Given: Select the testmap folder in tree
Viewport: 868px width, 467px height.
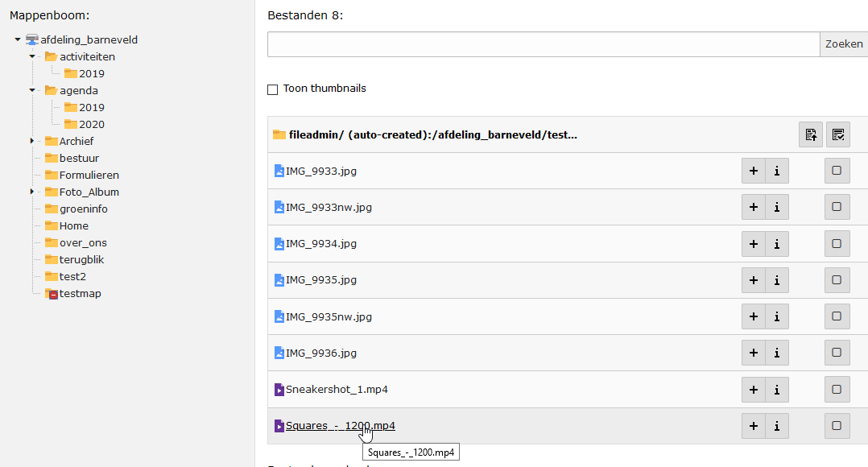Looking at the screenshot, I should coord(80,294).
